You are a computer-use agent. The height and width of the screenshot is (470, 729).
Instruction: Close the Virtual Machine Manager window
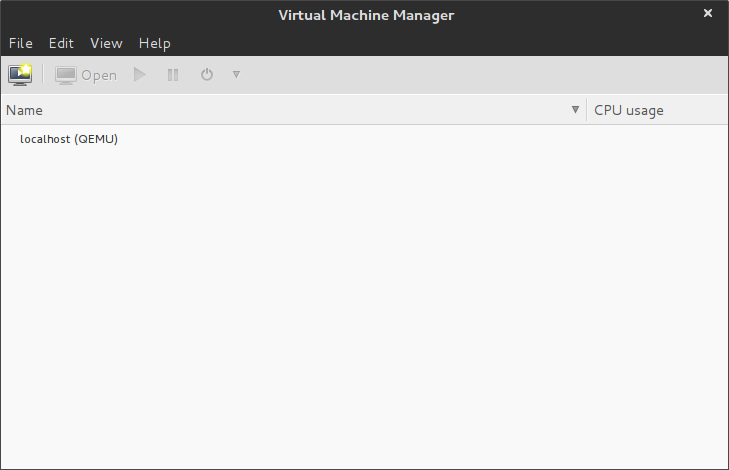pos(708,13)
